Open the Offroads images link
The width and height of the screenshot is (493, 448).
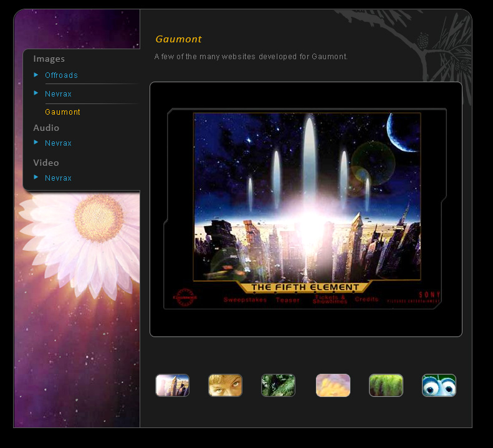tap(61, 75)
